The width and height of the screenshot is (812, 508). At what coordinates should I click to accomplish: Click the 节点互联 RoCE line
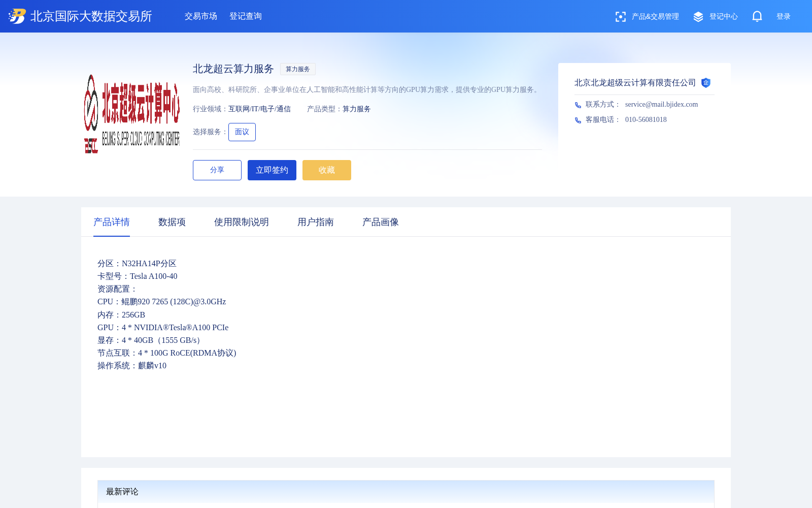coord(167,353)
